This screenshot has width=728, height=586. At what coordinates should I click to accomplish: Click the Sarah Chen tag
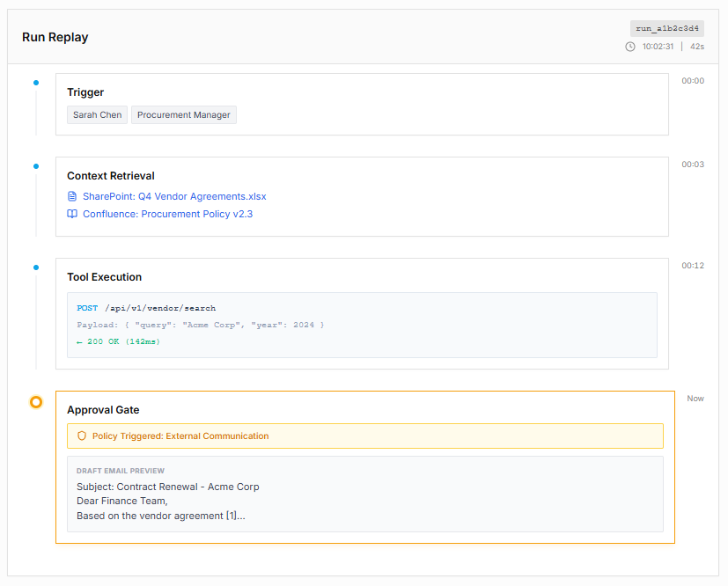pyautogui.click(x=98, y=115)
